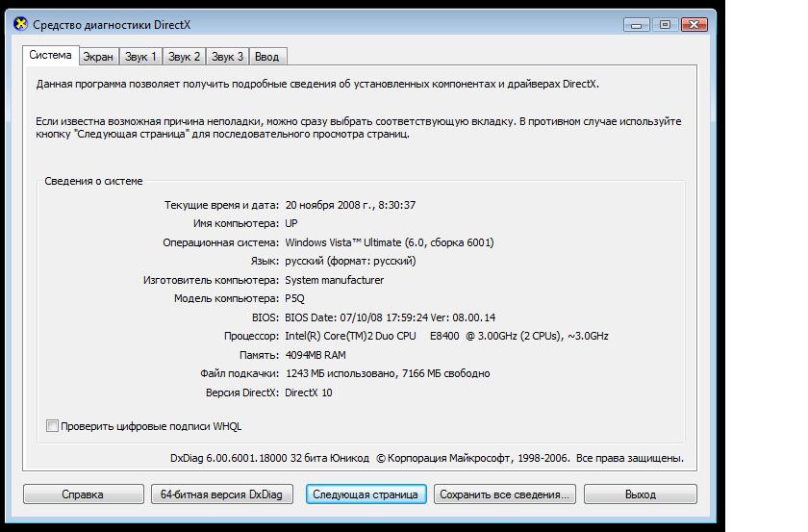Viewport: 808px width, 532px height.
Task: Click DirectX 10 version value
Action: coord(309,393)
